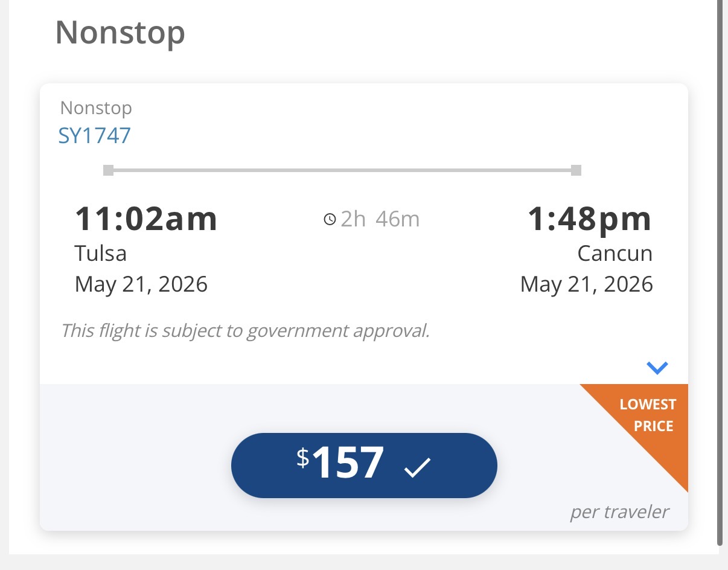Click the per traveler note
Screen dimensions: 728x570
coord(619,512)
